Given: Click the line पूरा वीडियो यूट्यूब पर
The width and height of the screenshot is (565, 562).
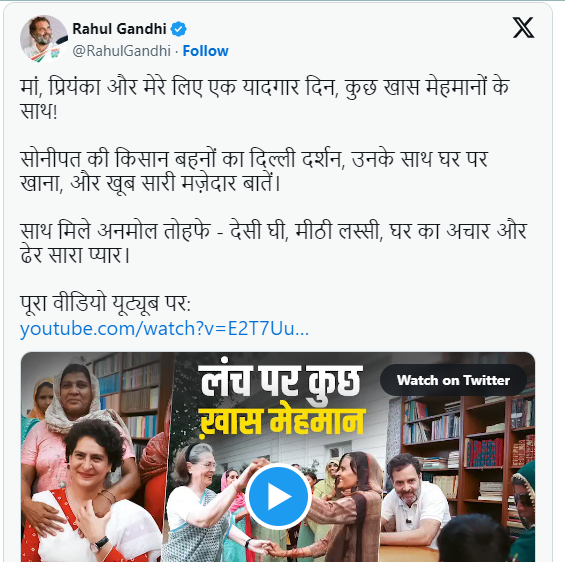Looking at the screenshot, I should [x=105, y=303].
